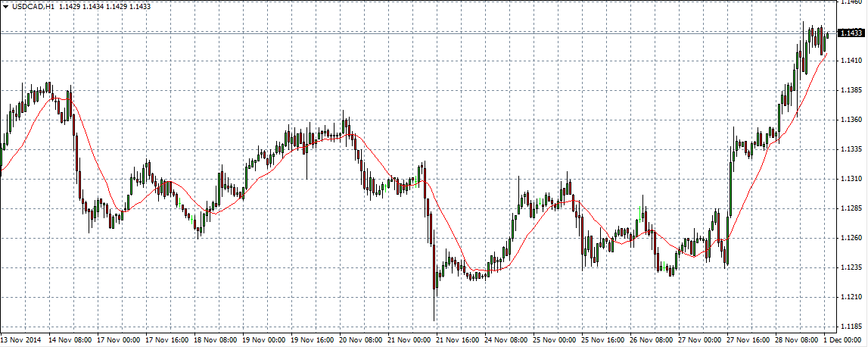
Task: Click the black 1.1433 current price label
Action: tap(851, 33)
